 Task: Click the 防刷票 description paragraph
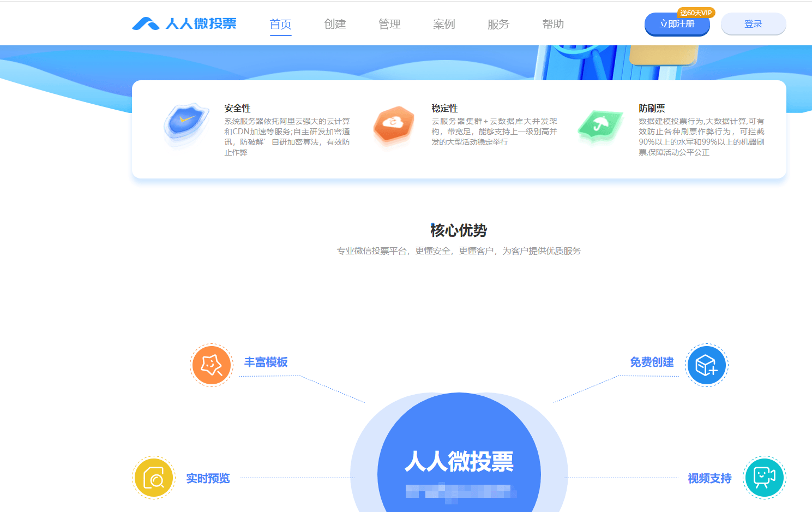coord(701,136)
